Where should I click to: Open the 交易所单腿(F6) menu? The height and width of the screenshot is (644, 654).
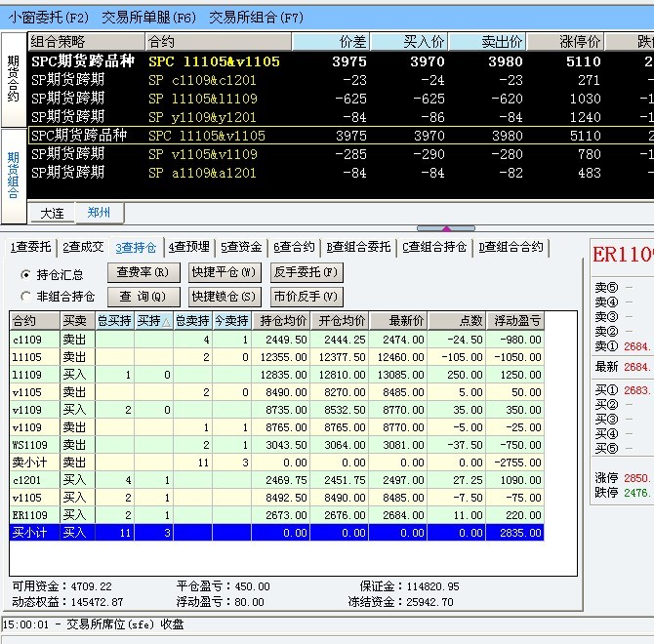click(x=149, y=18)
